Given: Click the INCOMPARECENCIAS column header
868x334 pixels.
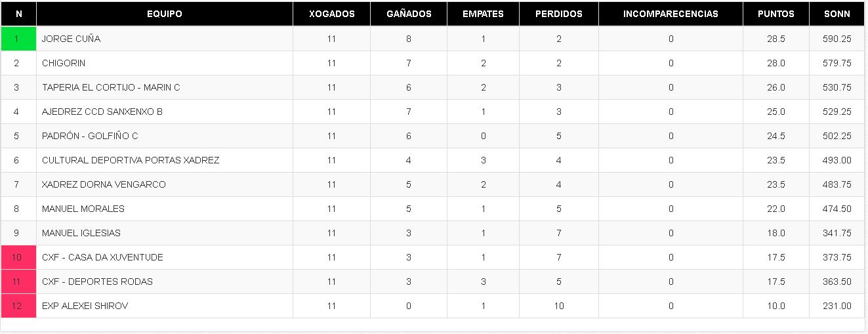Looking at the screenshot, I should [x=671, y=14].
